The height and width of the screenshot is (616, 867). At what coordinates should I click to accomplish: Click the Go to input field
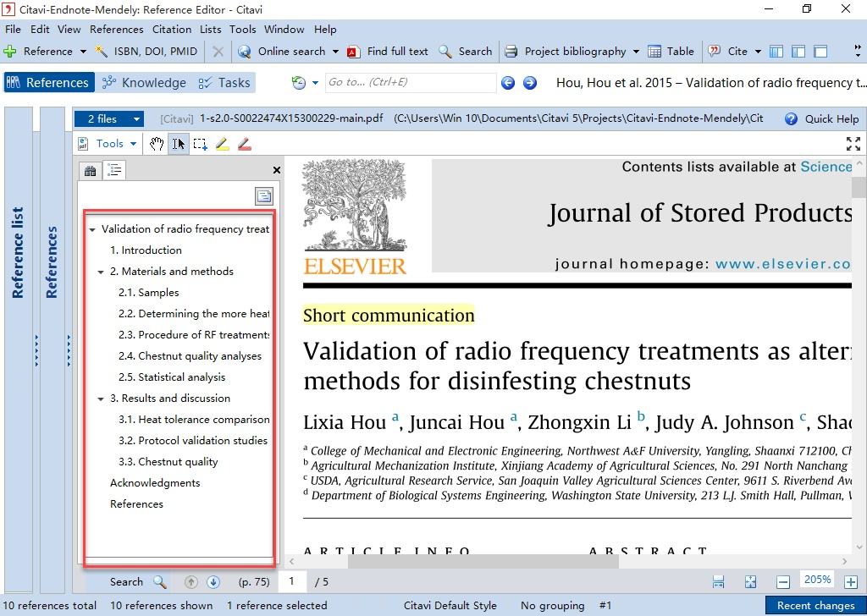411,82
